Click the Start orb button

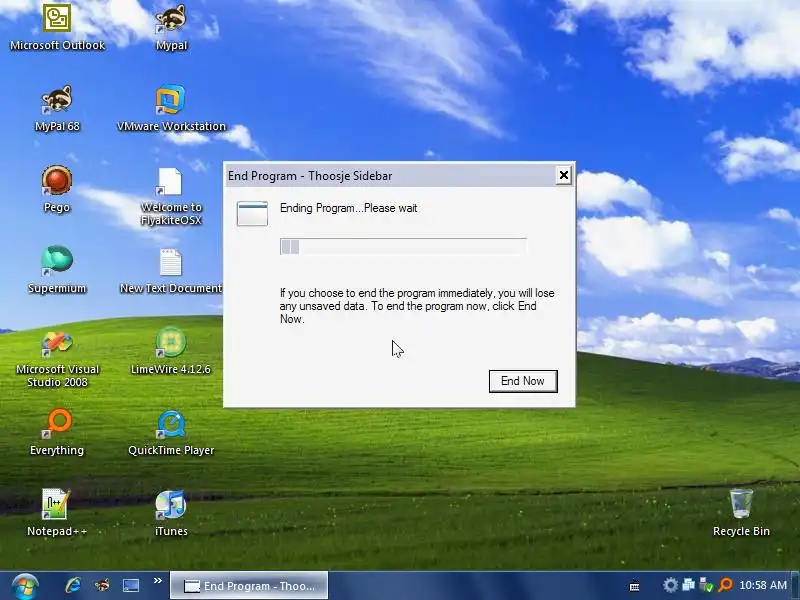point(24,586)
